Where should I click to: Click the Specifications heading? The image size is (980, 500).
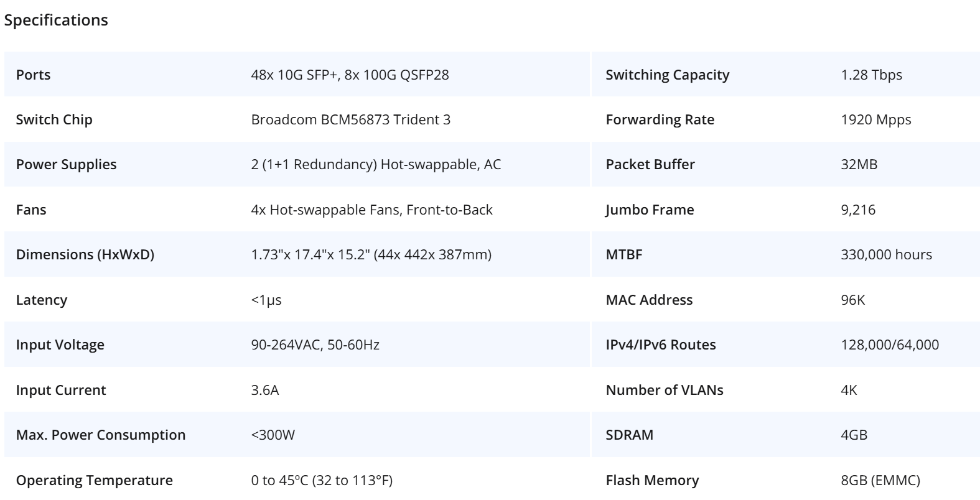point(56,20)
